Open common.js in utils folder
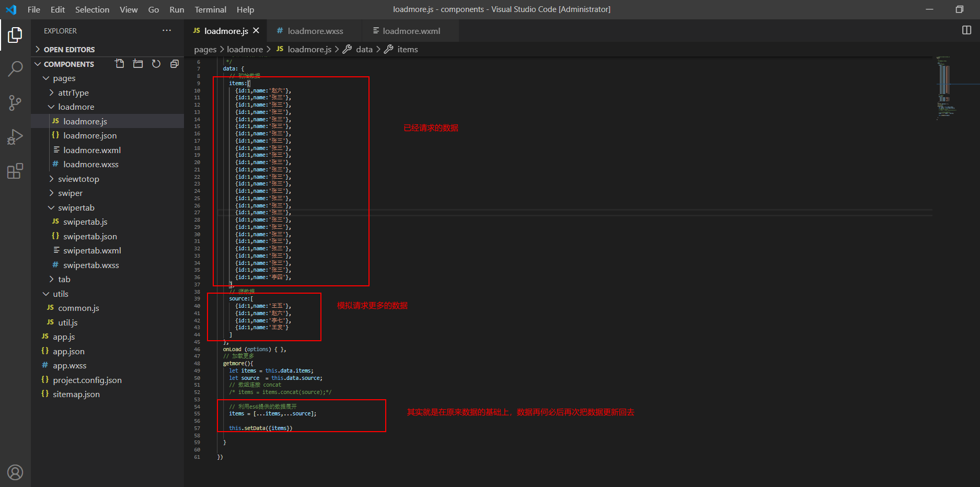This screenshot has height=487, width=980. pos(107,308)
